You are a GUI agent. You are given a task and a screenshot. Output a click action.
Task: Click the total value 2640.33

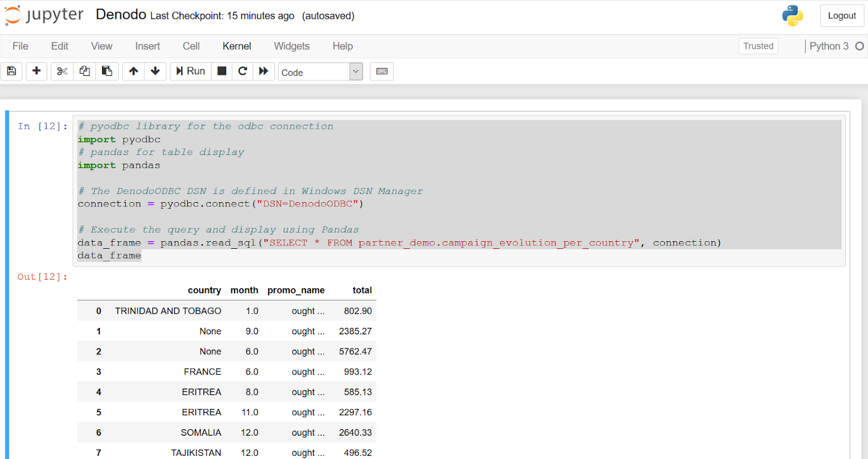[355, 433]
